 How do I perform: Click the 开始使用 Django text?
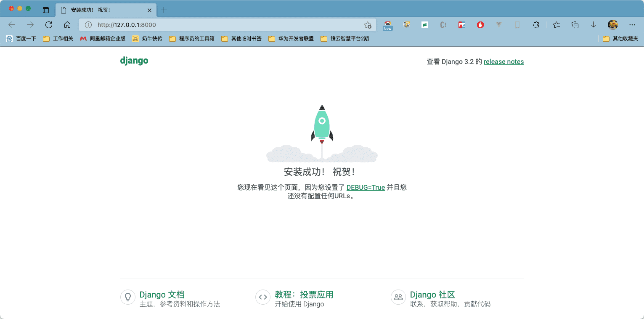pyautogui.click(x=299, y=304)
